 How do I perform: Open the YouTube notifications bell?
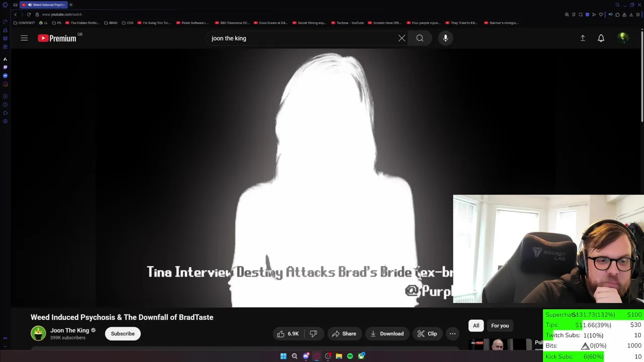pyautogui.click(x=601, y=38)
